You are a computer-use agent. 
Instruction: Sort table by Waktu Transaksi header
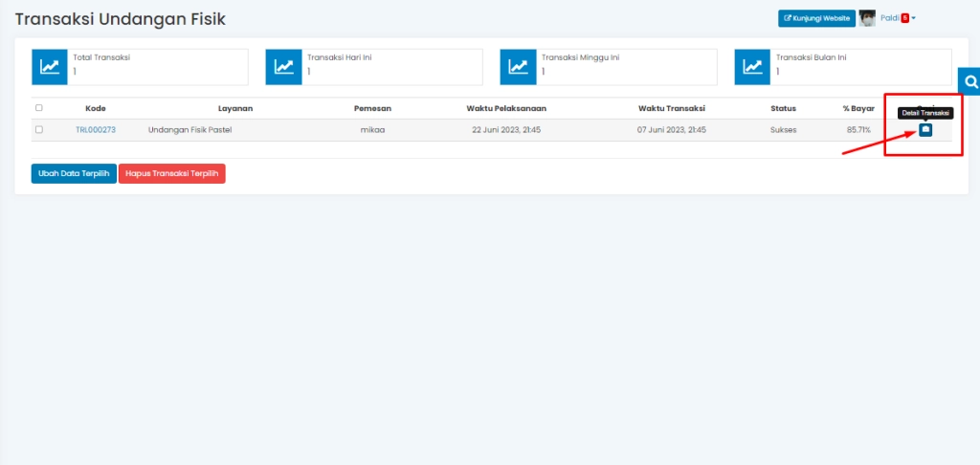(x=671, y=108)
